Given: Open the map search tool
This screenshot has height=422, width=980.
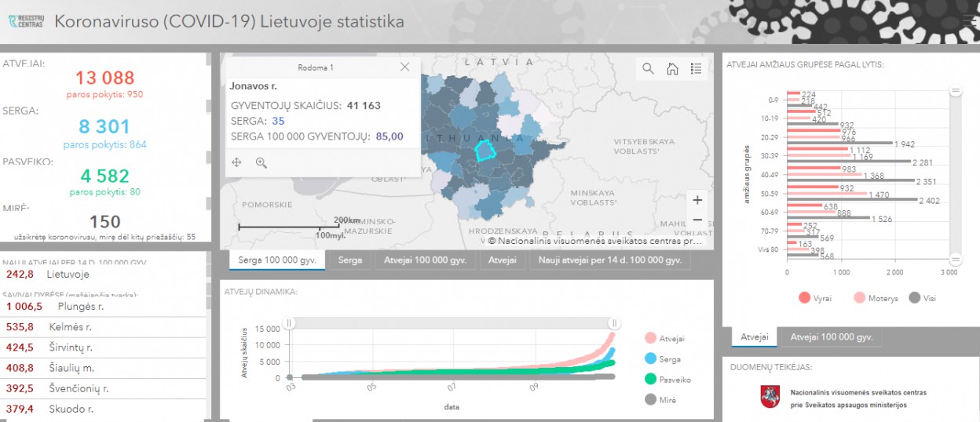Looking at the screenshot, I should point(648,69).
